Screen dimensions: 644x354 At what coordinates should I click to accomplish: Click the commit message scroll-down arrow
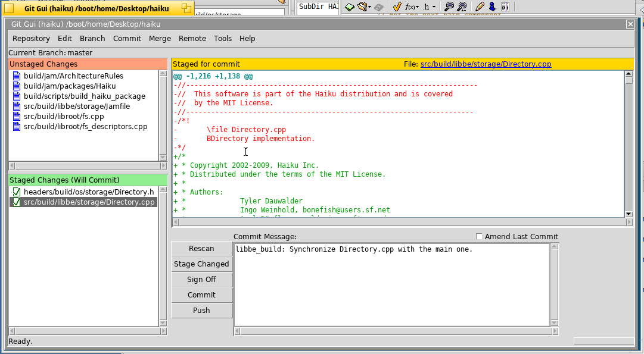[554, 323]
